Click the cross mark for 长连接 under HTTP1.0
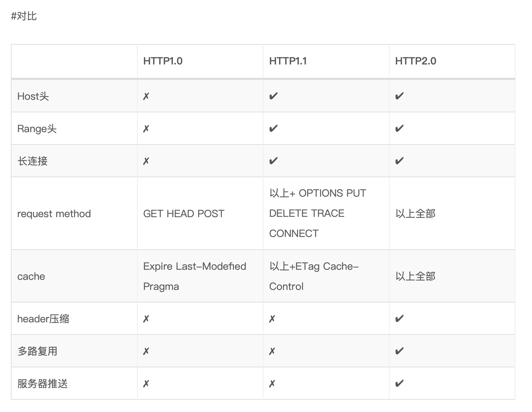The width and height of the screenshot is (532, 412). tap(146, 161)
